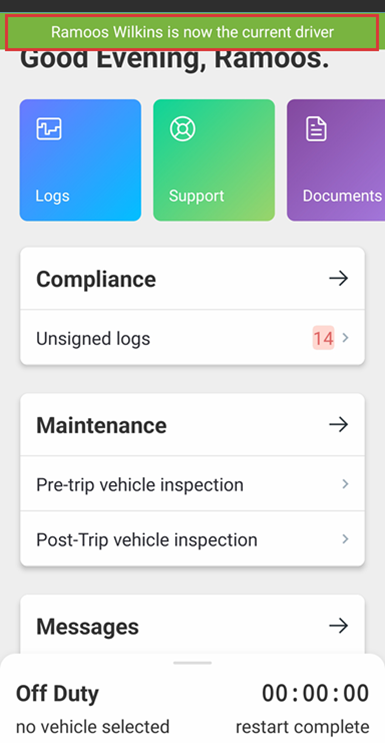Screen dimensions: 385x743
Task: Expand Unsigned logs chevron
Action: 346,338
